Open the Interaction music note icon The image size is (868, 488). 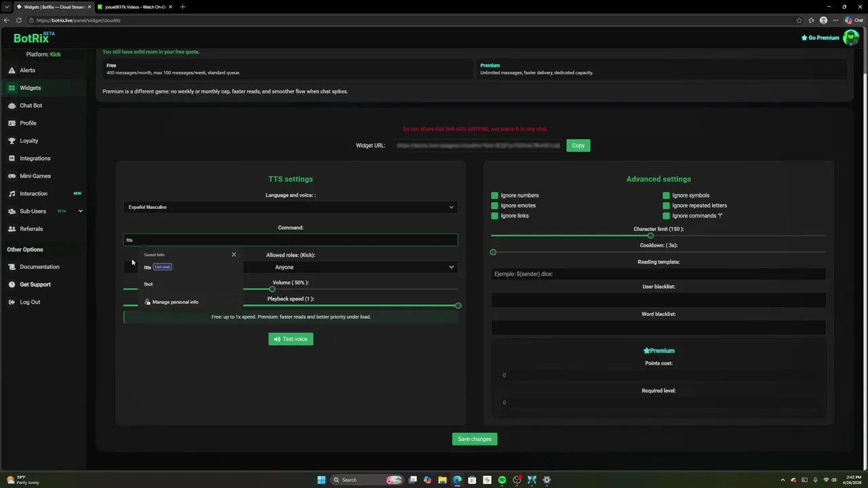pos(12,194)
